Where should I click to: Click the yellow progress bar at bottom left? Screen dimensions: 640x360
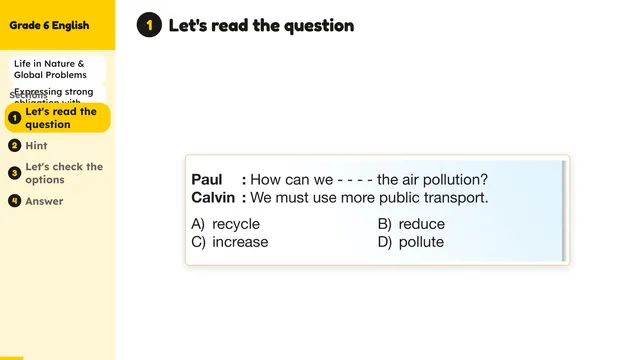click(x=11, y=358)
